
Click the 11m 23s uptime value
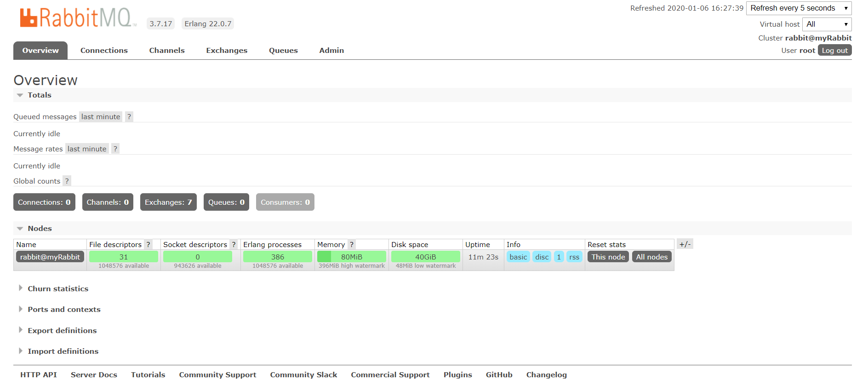tap(483, 257)
